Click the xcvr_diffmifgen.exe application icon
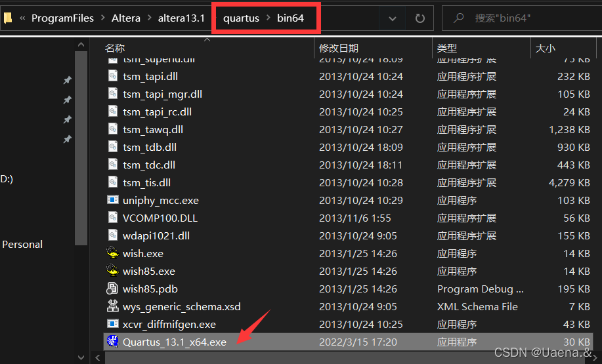 (112, 324)
